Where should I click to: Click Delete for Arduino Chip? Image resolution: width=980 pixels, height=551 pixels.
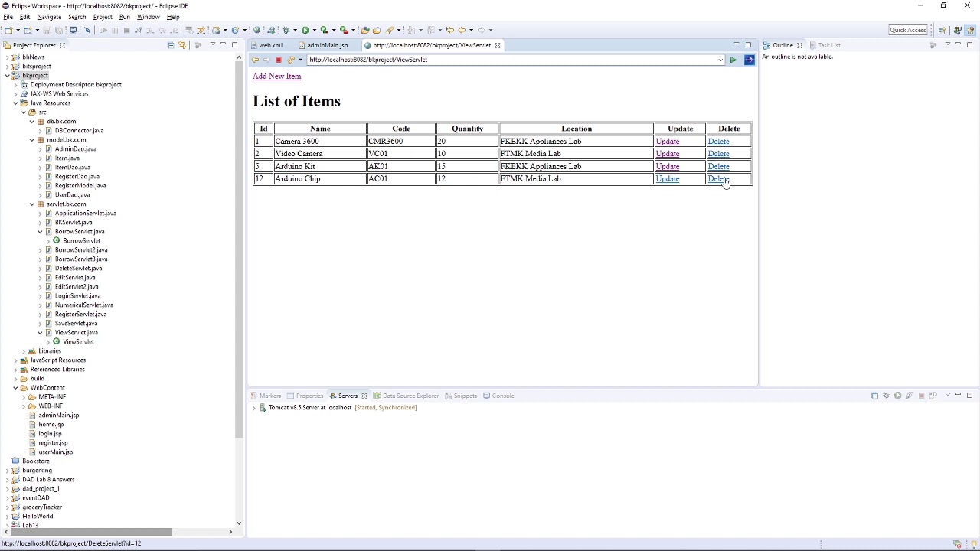click(x=718, y=179)
